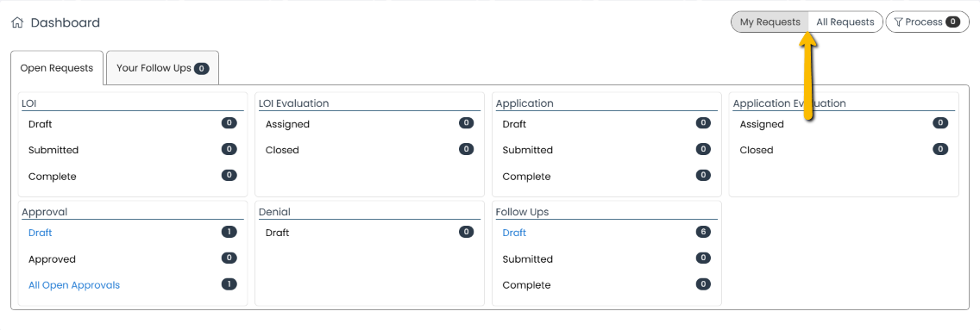This screenshot has height=330, width=980.
Task: Click the Approval Draft count badge 1
Action: [x=229, y=232]
